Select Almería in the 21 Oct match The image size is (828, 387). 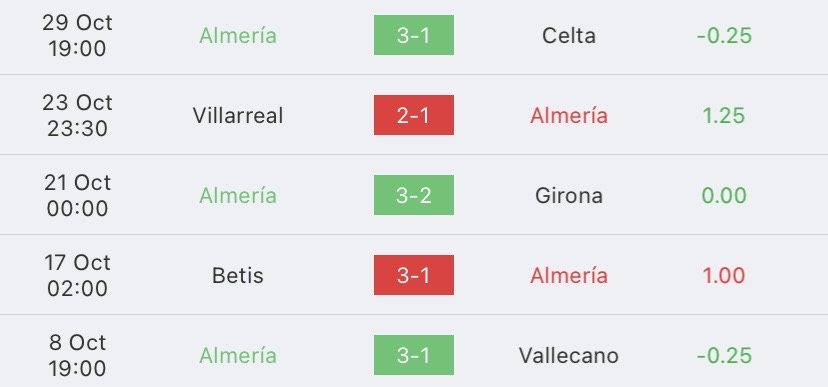pyautogui.click(x=238, y=195)
